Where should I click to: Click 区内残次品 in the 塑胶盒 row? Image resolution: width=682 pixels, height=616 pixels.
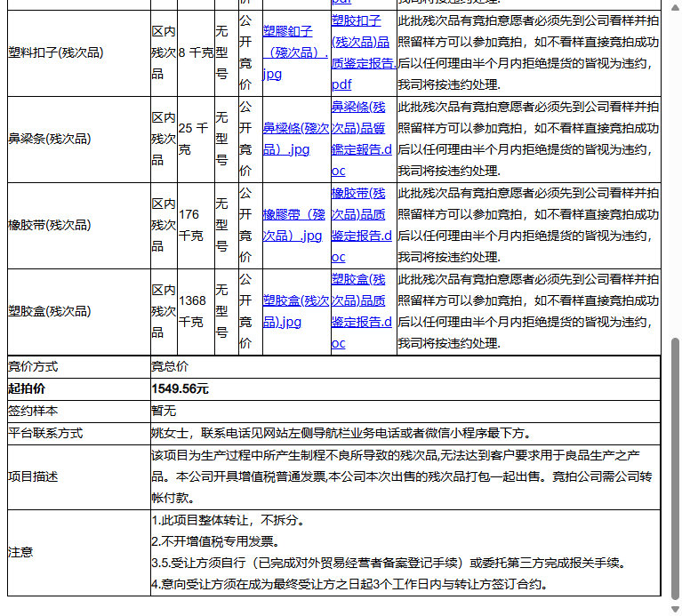(x=164, y=311)
